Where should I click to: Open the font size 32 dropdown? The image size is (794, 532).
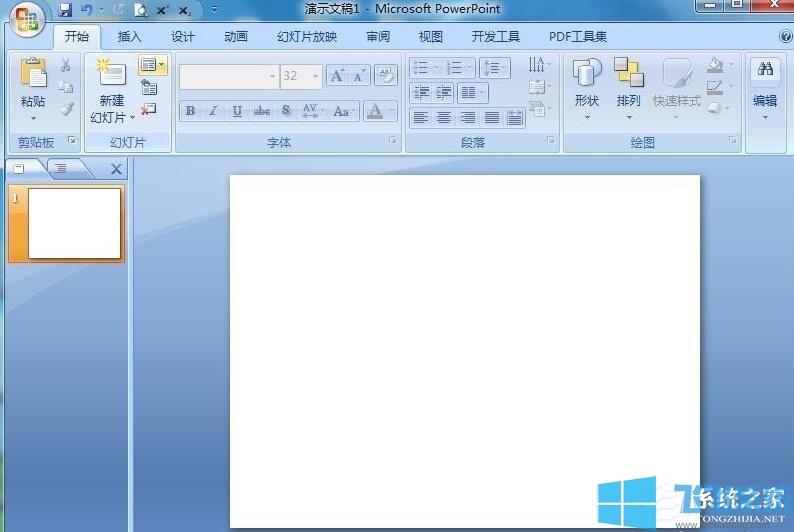tap(316, 76)
